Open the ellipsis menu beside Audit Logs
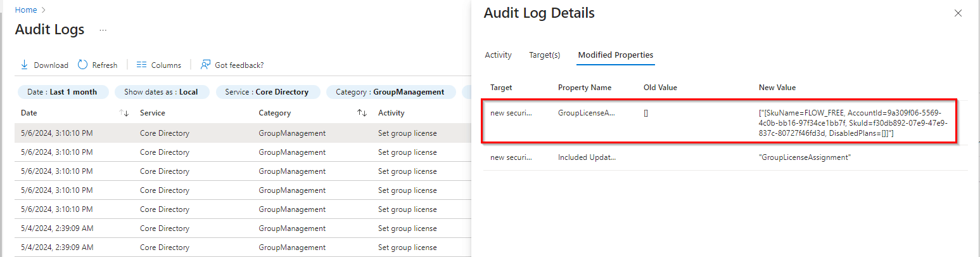 click(x=103, y=30)
